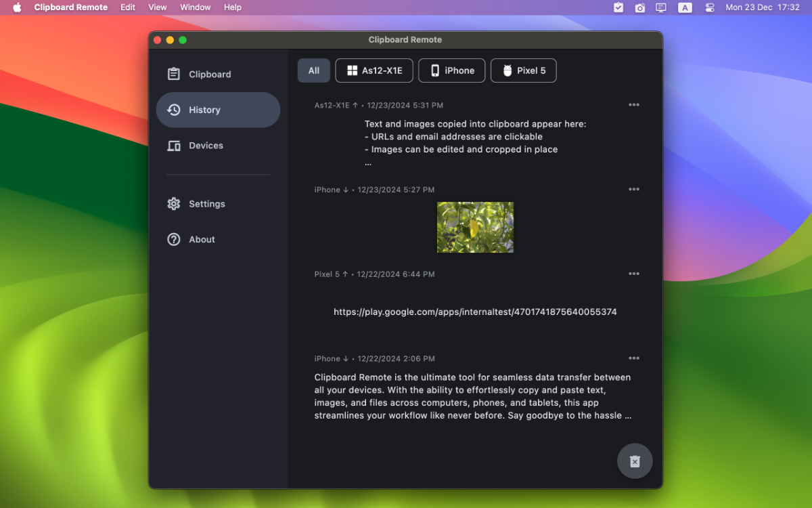This screenshot has width=812, height=508.
Task: Open the keyboard input source menu
Action: click(685, 7)
